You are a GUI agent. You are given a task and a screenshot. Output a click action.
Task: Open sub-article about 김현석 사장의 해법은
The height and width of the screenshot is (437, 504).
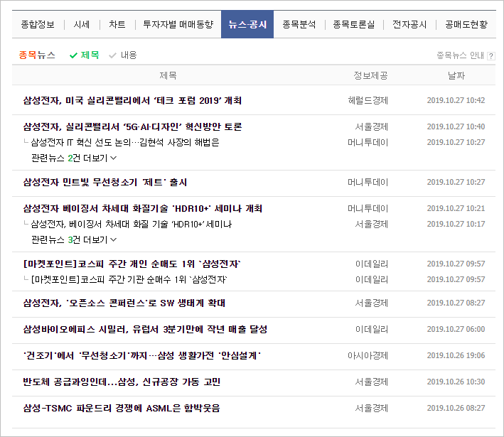click(x=125, y=142)
